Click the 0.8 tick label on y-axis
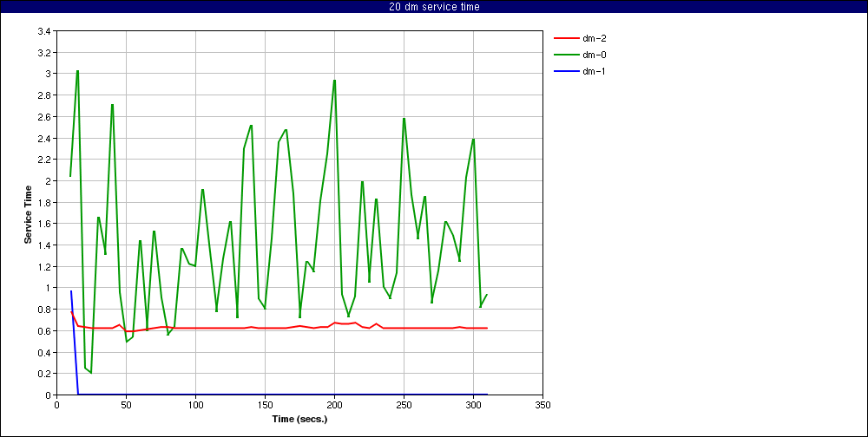The image size is (868, 437). coord(43,310)
